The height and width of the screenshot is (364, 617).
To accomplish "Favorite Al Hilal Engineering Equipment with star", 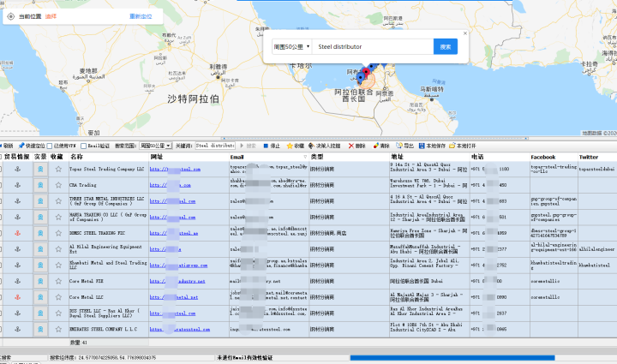I will coord(58,249).
